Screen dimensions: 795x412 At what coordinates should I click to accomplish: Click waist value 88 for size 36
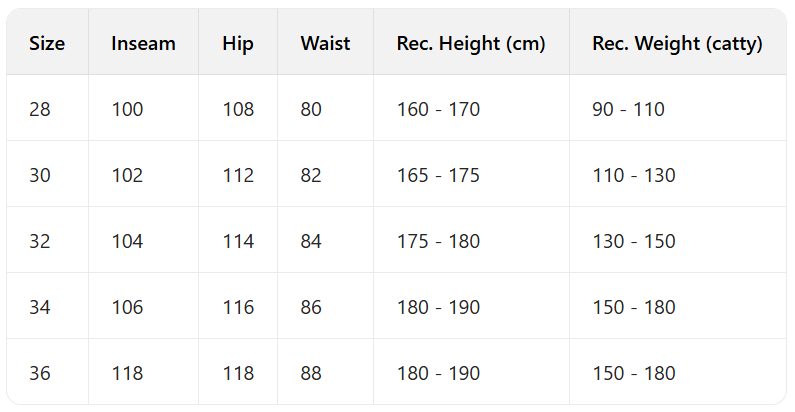pyautogui.click(x=311, y=373)
